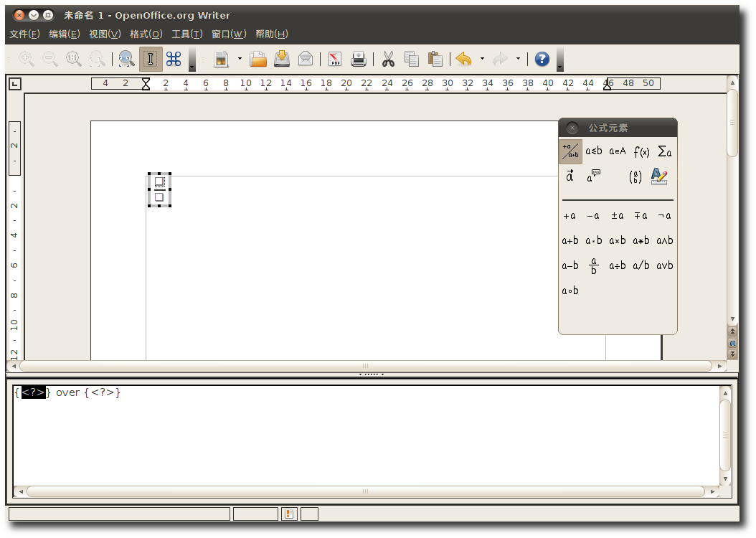The image size is (756, 538).
Task: Insert the a∘b concatenate element
Action: (570, 291)
